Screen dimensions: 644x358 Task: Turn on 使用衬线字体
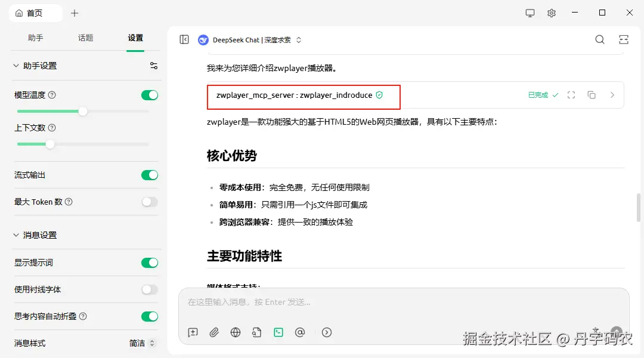[x=150, y=289]
